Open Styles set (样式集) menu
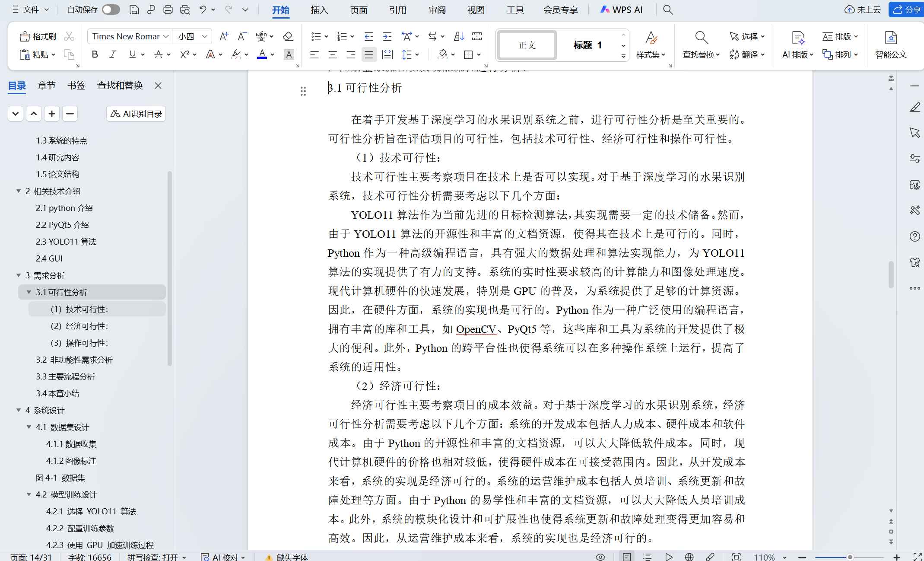 pos(651,45)
